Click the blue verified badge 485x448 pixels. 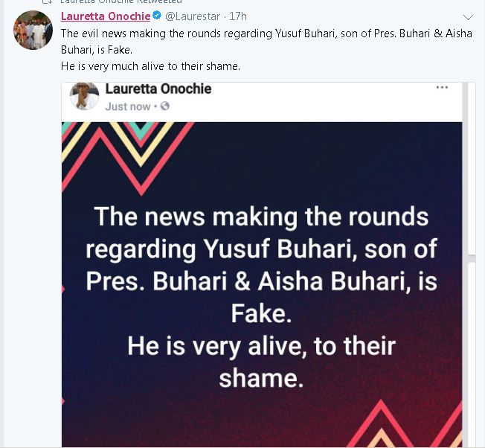tap(157, 16)
